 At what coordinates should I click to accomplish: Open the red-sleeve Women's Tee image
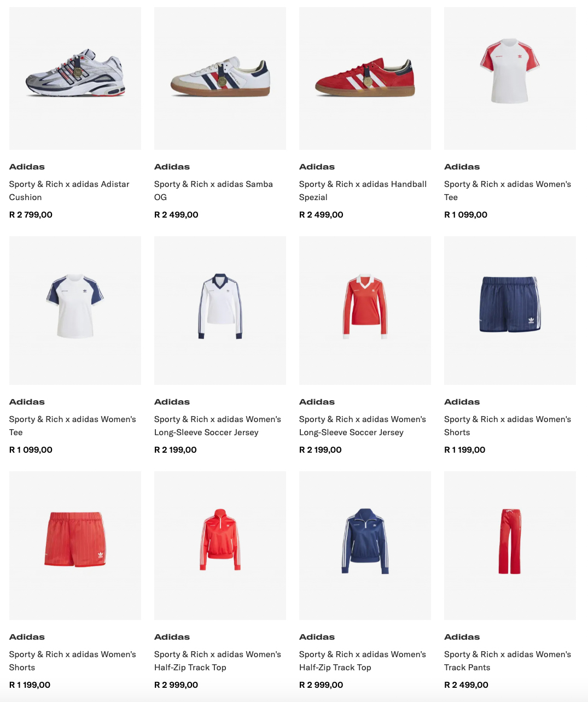[510, 78]
